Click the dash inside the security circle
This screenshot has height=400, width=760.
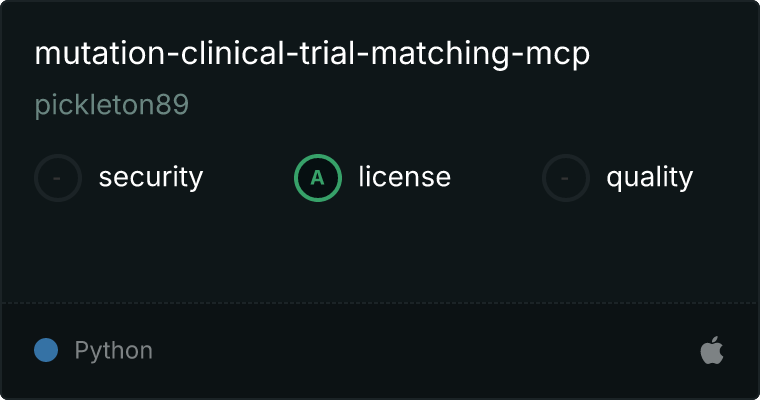click(57, 178)
